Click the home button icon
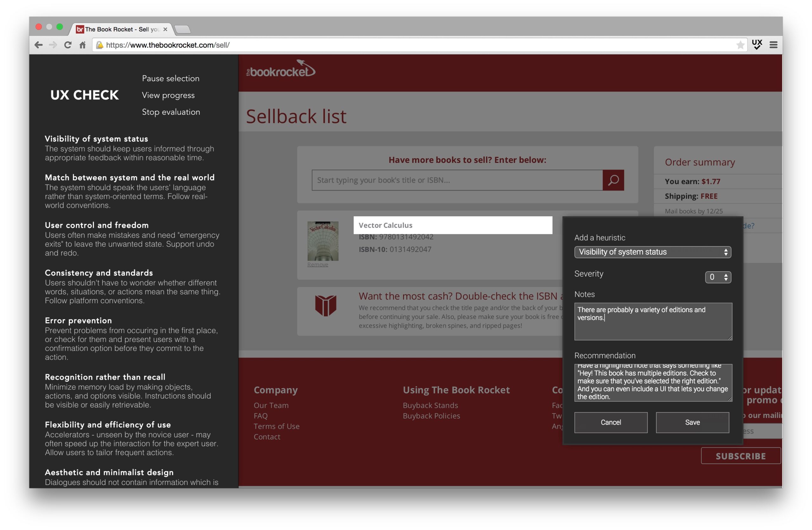The width and height of the screenshot is (812, 530). click(83, 44)
